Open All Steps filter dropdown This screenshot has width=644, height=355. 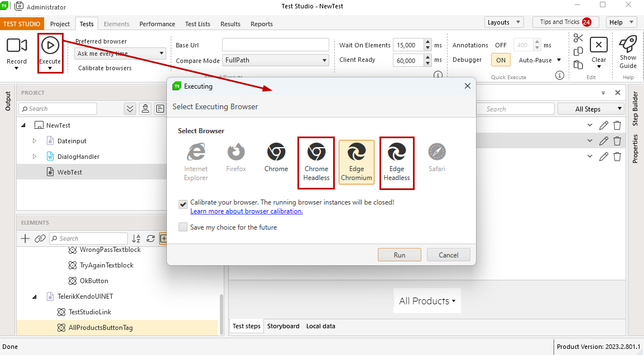pyautogui.click(x=590, y=109)
